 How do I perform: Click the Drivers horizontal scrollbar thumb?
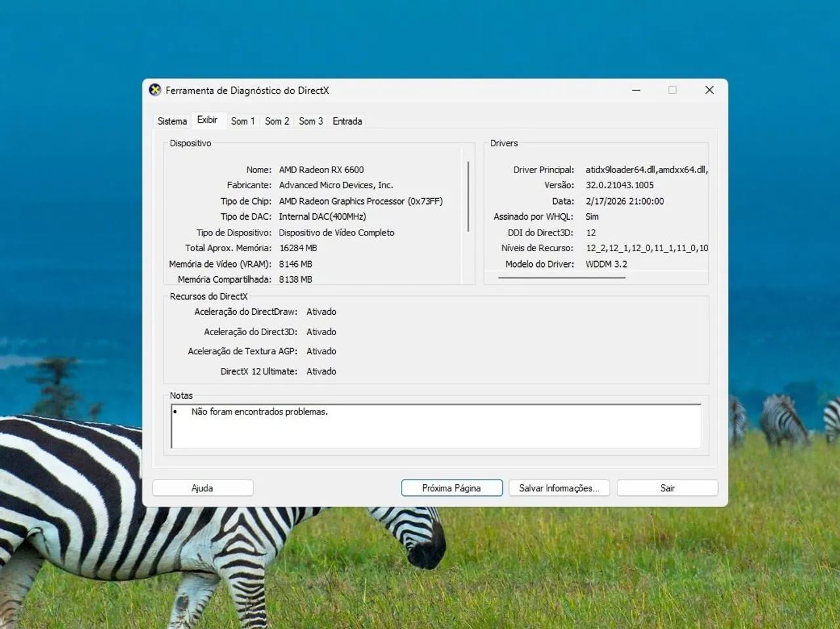click(562, 277)
